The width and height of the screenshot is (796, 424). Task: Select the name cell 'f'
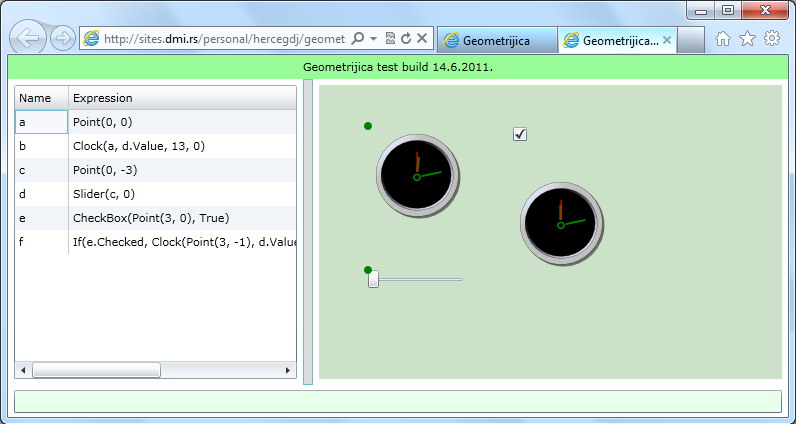pyautogui.click(x=42, y=242)
